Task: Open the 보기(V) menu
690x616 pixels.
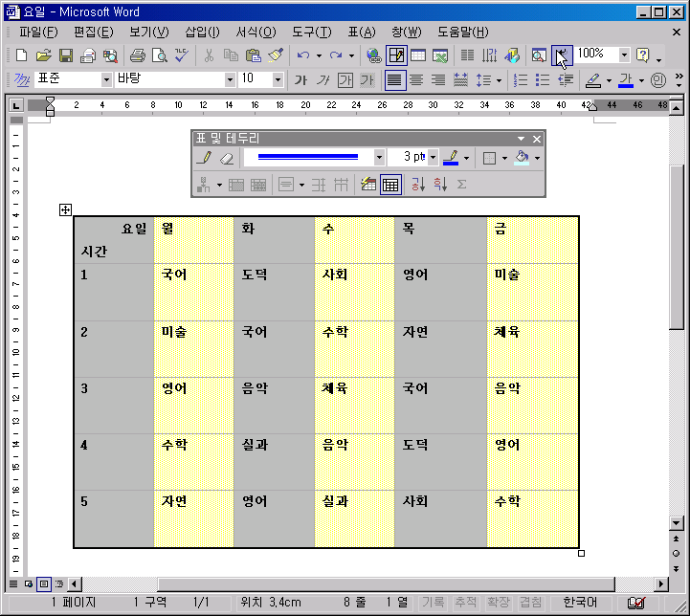Action: point(148,33)
